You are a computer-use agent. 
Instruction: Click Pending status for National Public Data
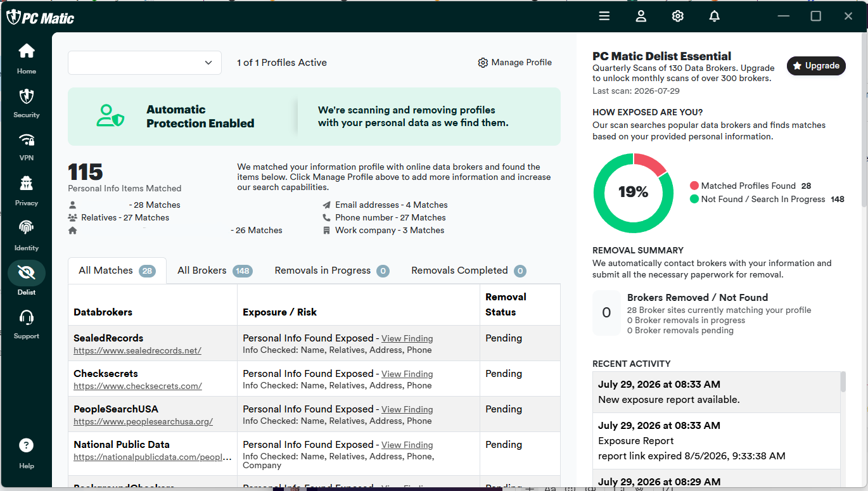504,445
